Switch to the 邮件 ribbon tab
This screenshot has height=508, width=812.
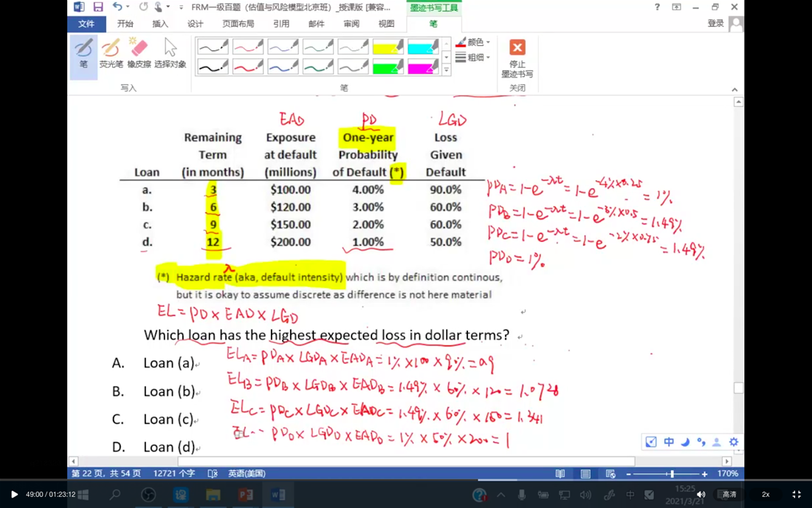pyautogui.click(x=317, y=24)
